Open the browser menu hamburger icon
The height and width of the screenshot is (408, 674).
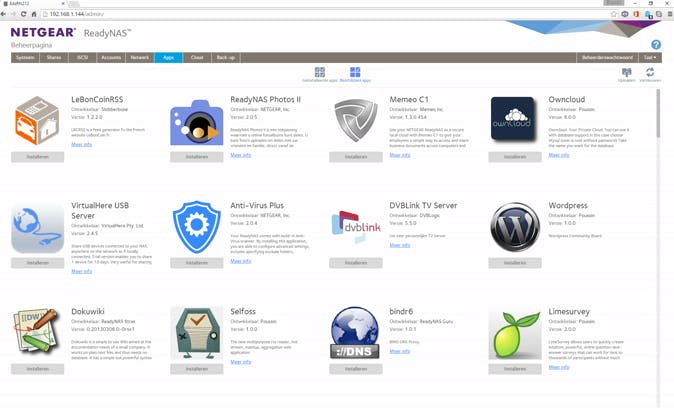click(x=670, y=14)
